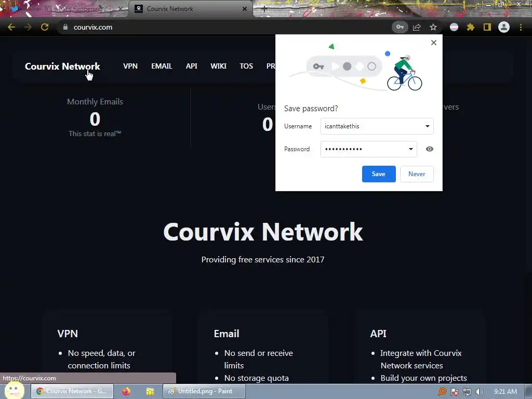
Task: Click 'Providing free services since 2017' text
Action: coord(263,260)
